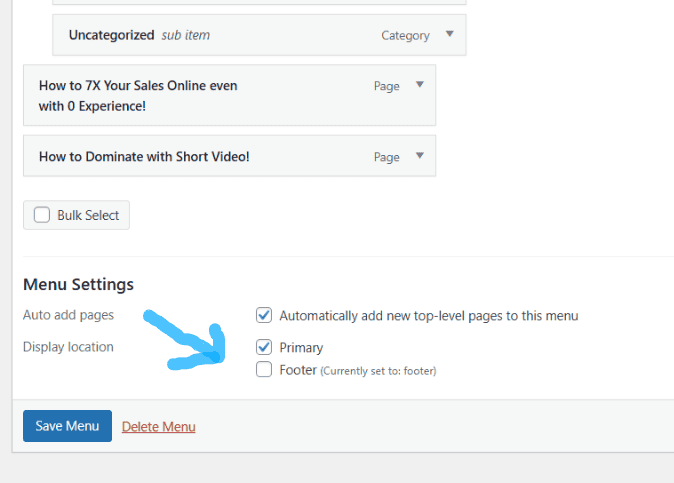Select How to Dominate with Short Video title
This screenshot has height=483, width=674.
coord(144,156)
